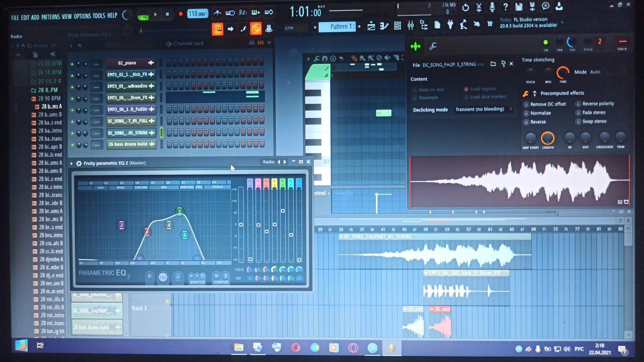Click the stop button in transport
Viewport: 644px width, 362px height.
[x=168, y=14]
